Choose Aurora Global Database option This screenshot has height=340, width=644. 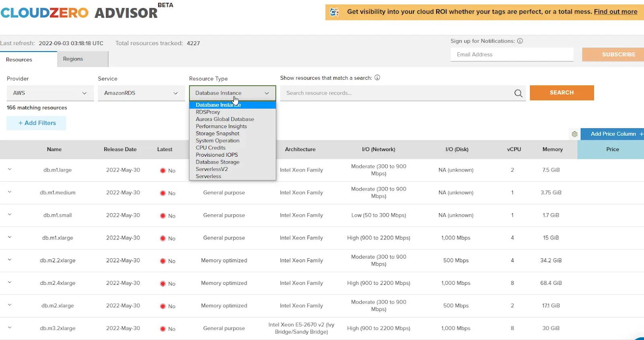pyautogui.click(x=233, y=119)
